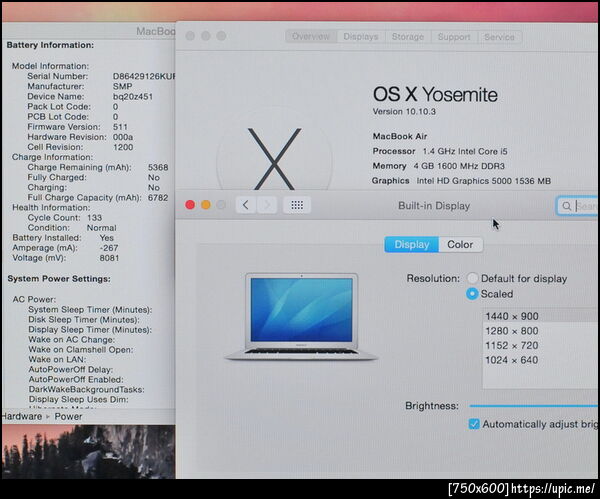Open the Support tab in About This Mac
The image size is (600, 499).
tap(454, 37)
